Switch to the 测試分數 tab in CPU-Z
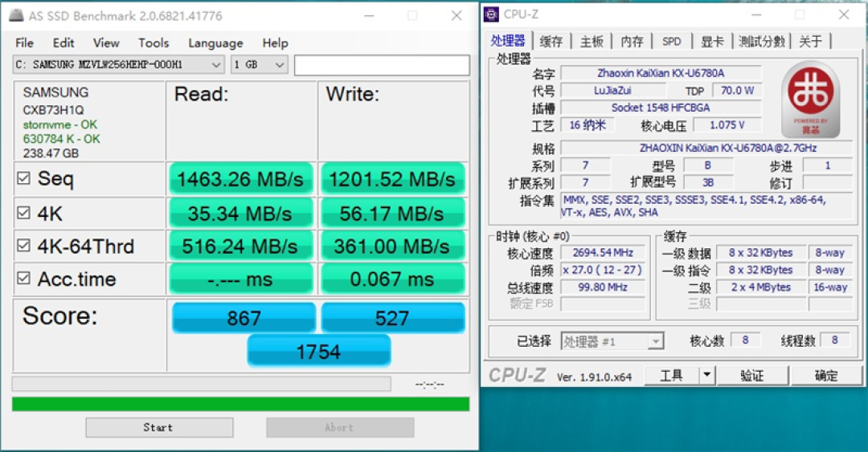The height and width of the screenshot is (452, 868). (762, 41)
